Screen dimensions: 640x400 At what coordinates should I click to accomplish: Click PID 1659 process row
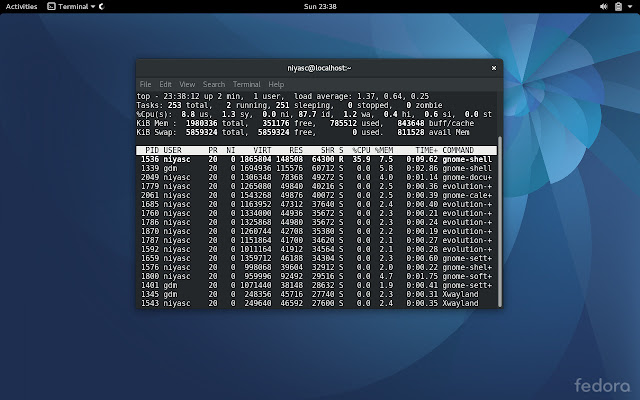(x=316, y=258)
